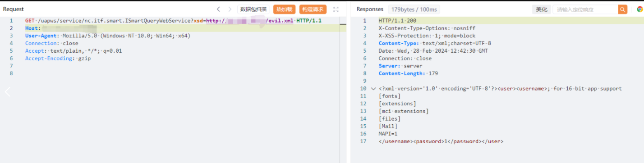
Task: Collapse the XML fold arrow at line 10
Action: 373,89
